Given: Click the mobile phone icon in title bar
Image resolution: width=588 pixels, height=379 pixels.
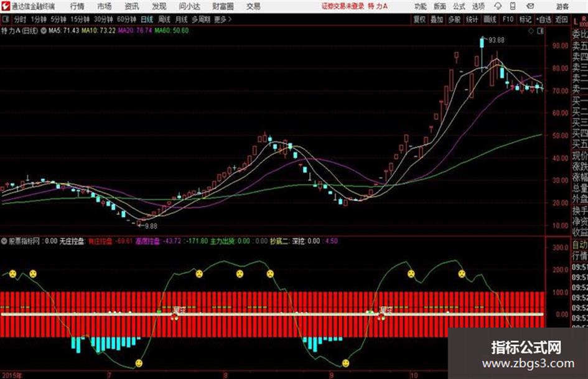Looking at the screenshot, I should tap(513, 6).
